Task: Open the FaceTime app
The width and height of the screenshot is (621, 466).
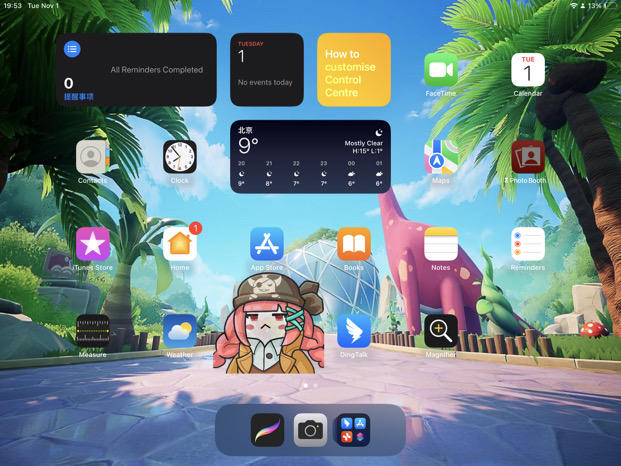Action: click(441, 70)
